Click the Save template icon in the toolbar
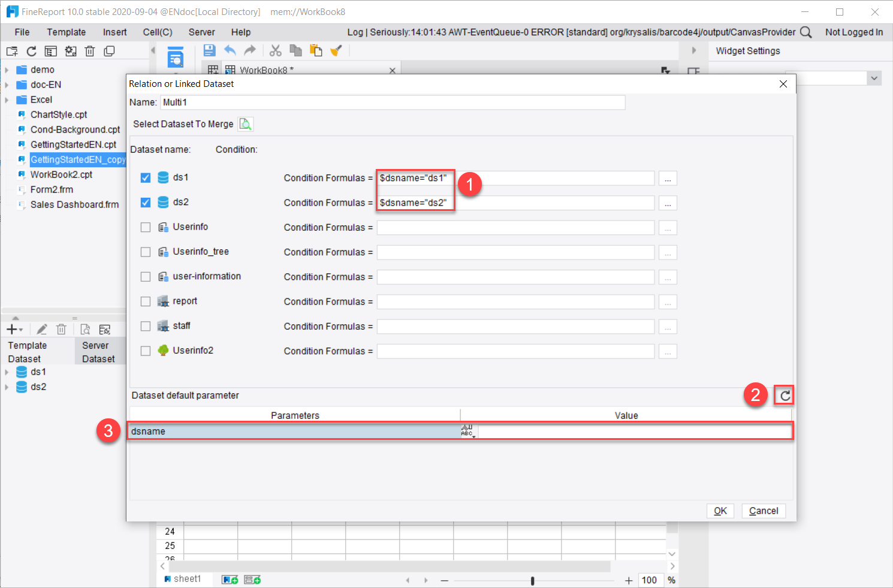893x588 pixels. pos(209,50)
